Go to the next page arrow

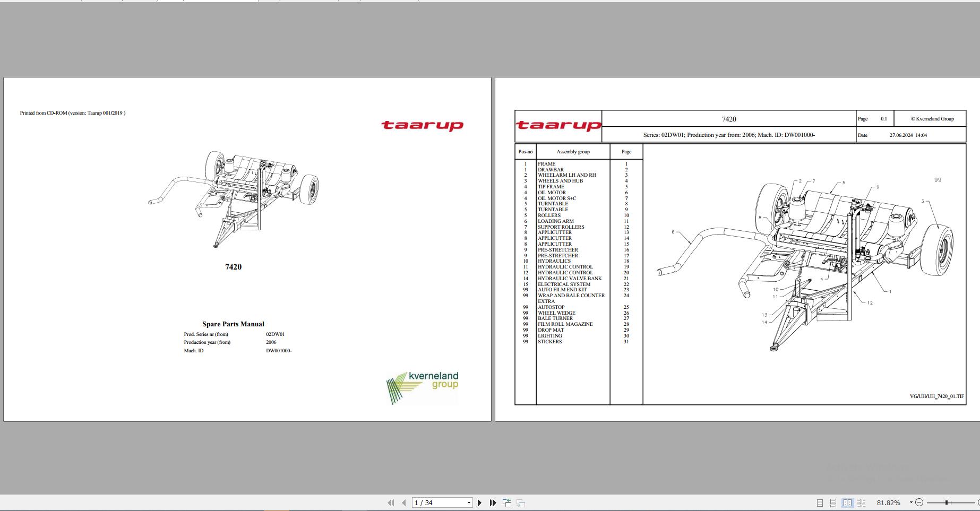(479, 503)
